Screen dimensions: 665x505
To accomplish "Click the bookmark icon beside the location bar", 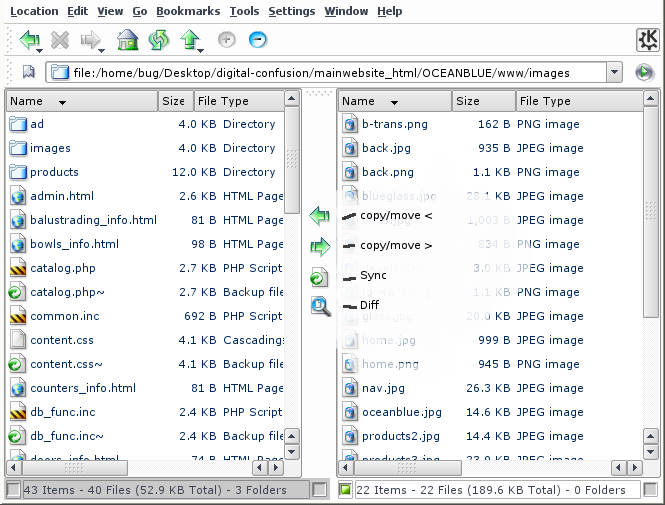I will point(28,72).
